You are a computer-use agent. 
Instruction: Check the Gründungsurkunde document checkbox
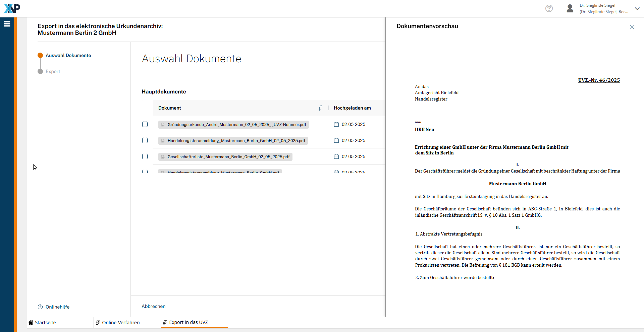(145, 124)
